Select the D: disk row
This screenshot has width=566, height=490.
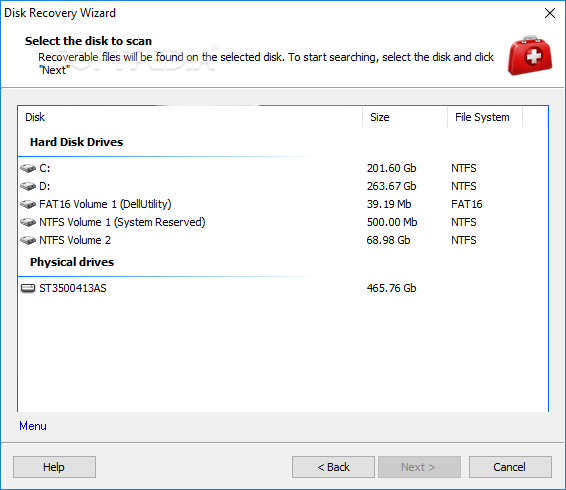[283, 186]
